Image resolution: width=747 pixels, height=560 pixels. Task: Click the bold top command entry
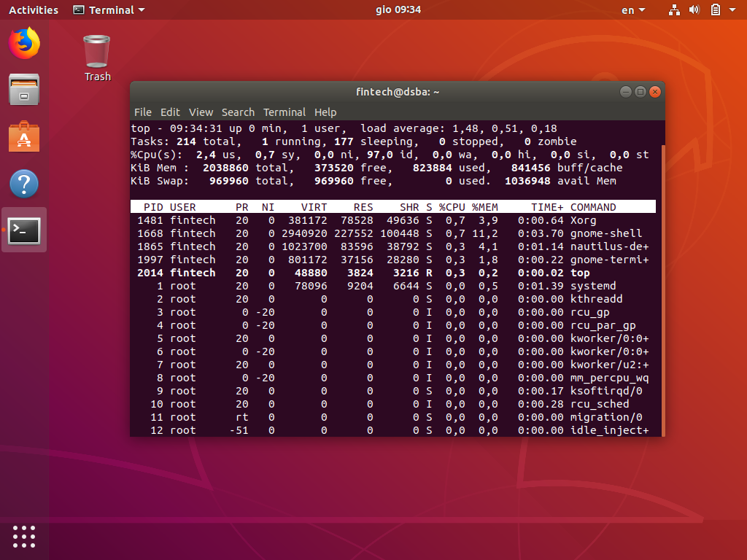580,273
